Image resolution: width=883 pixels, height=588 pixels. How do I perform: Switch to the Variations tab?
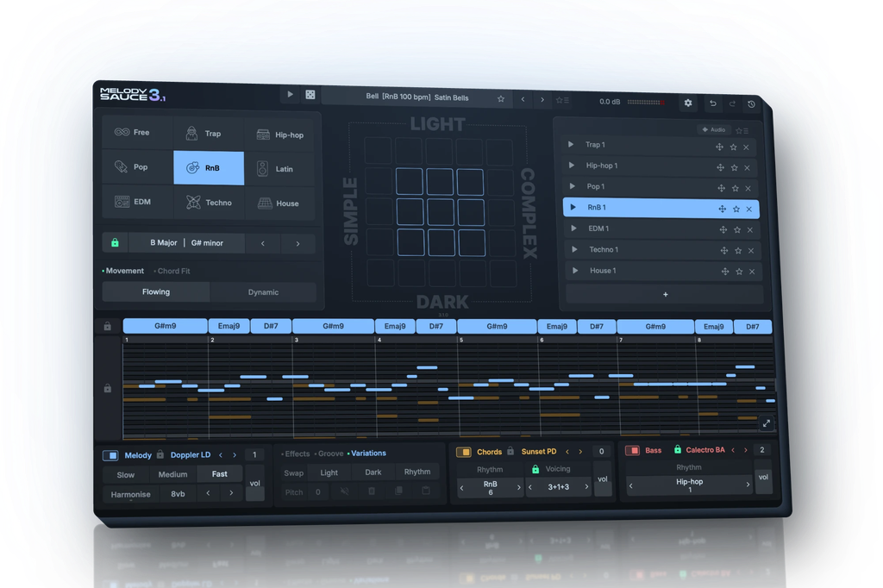pos(368,454)
